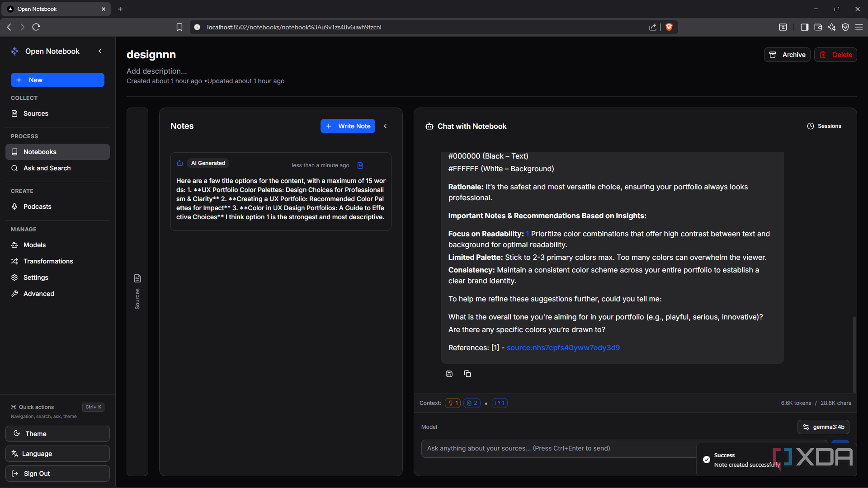
Task: Open a new browser tab
Action: coord(120,9)
